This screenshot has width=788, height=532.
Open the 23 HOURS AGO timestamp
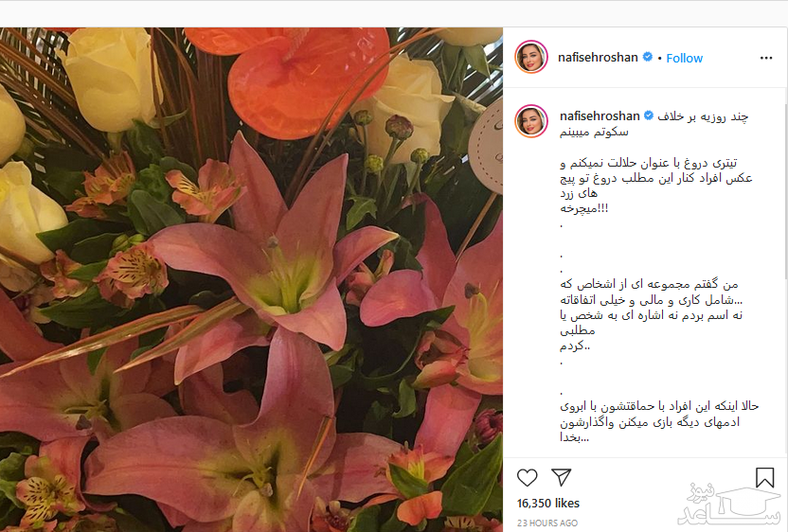(x=547, y=523)
